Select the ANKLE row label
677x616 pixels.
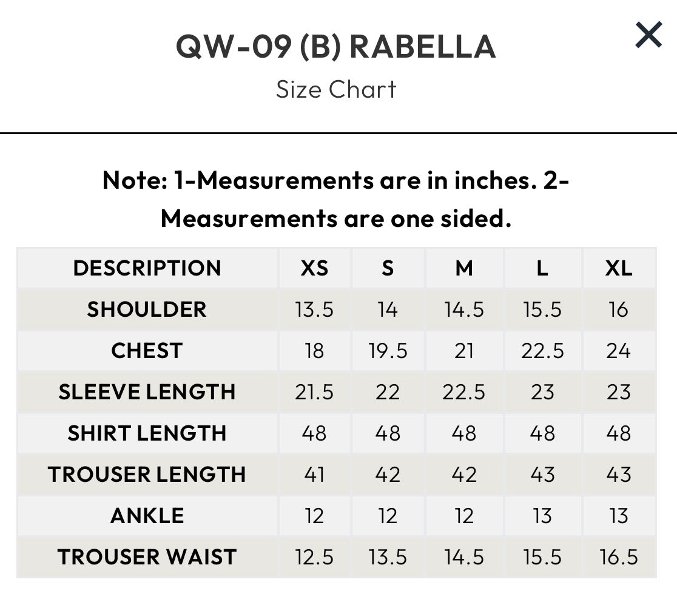[x=147, y=516]
